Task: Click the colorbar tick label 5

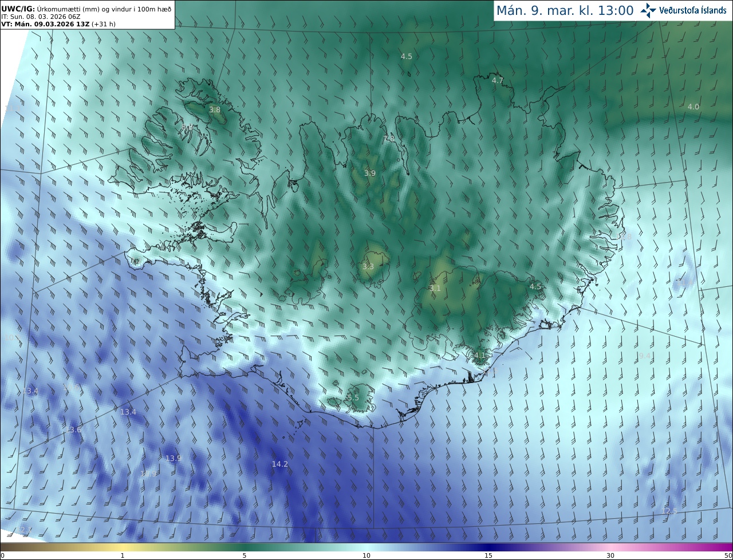Action: tap(245, 555)
